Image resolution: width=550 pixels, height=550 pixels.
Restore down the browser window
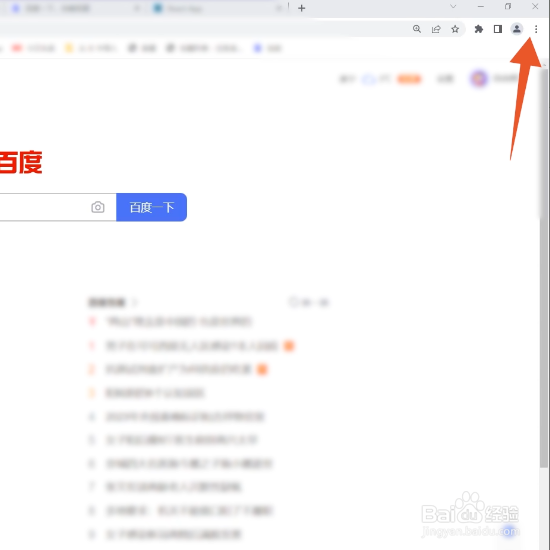click(508, 6)
